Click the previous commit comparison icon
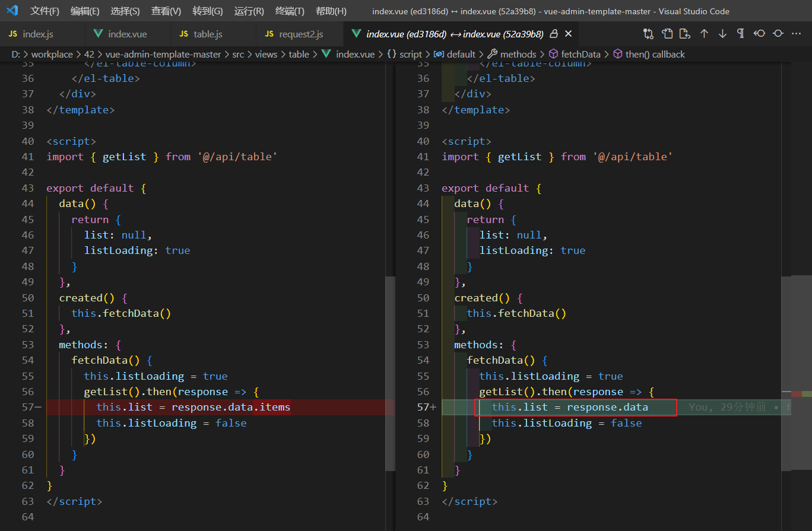This screenshot has width=812, height=531. pos(759,34)
